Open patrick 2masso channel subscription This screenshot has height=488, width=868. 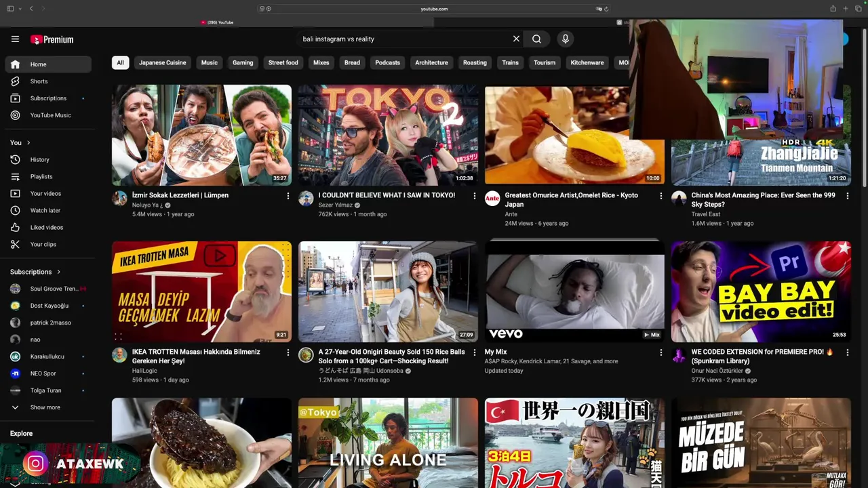[x=48, y=323]
